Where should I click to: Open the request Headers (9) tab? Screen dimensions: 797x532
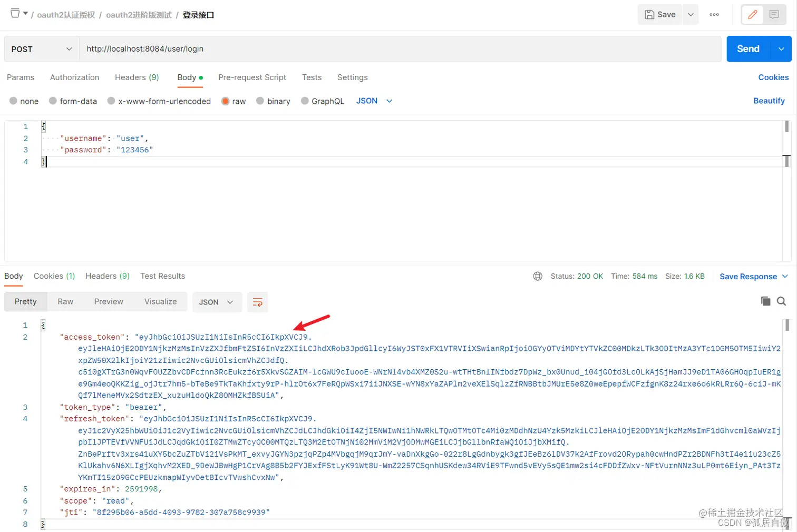click(x=137, y=77)
